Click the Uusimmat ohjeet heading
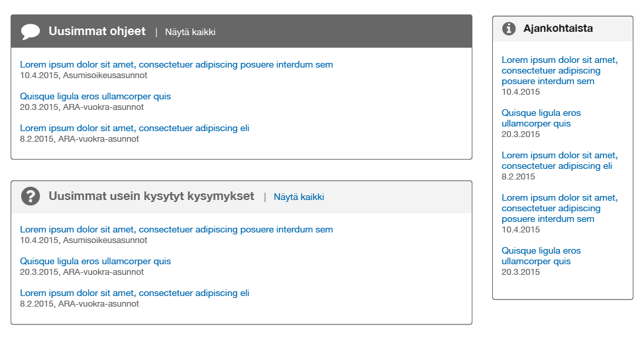 (x=97, y=31)
